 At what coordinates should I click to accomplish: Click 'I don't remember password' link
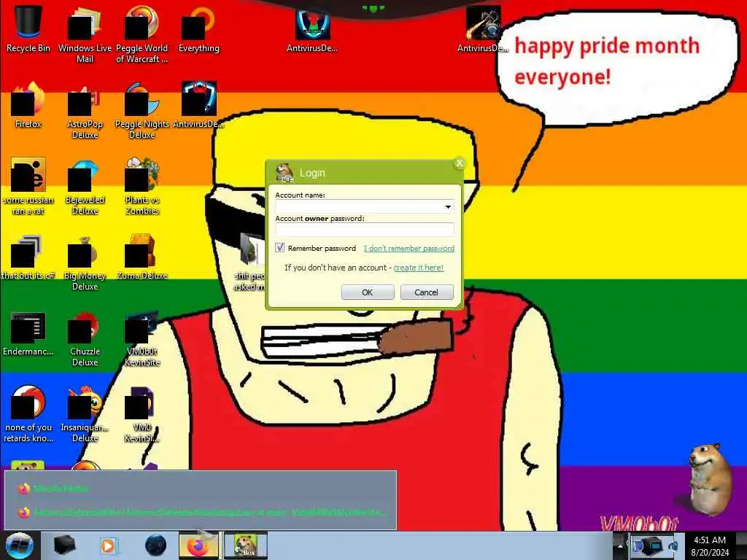pyautogui.click(x=409, y=248)
